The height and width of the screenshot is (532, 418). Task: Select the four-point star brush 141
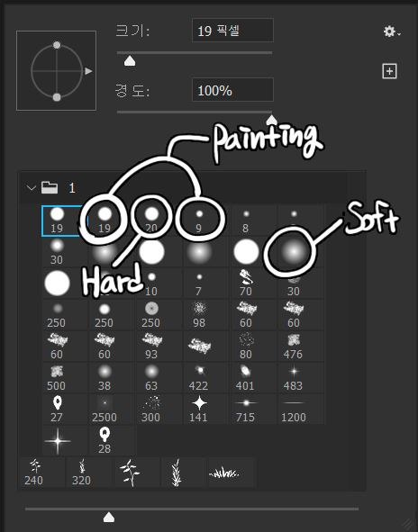(x=199, y=410)
